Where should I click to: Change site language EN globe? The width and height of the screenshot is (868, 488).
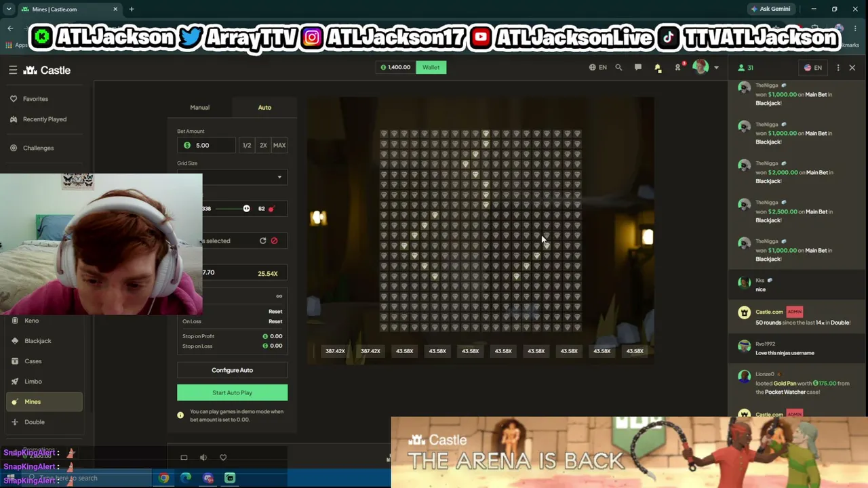[x=598, y=67]
